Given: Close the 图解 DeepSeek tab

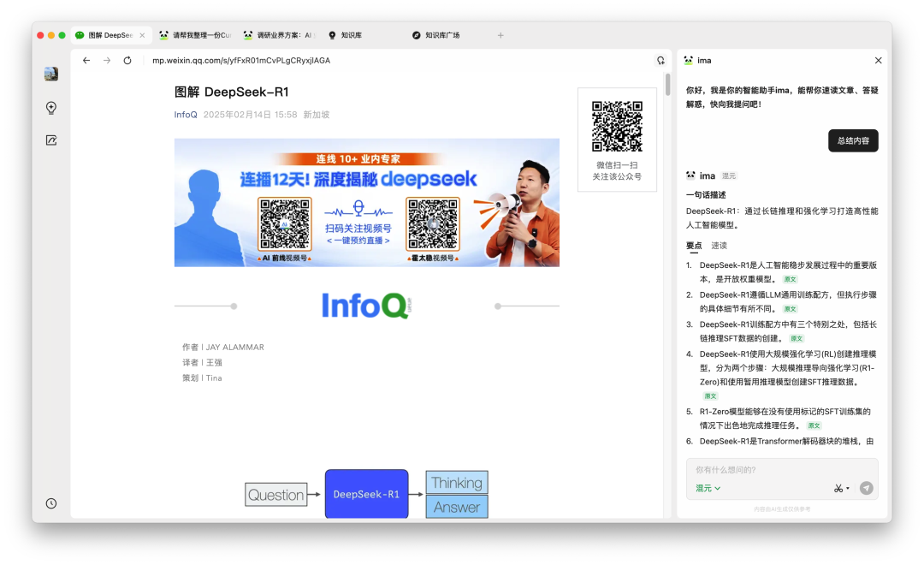Looking at the screenshot, I should pyautogui.click(x=142, y=35).
